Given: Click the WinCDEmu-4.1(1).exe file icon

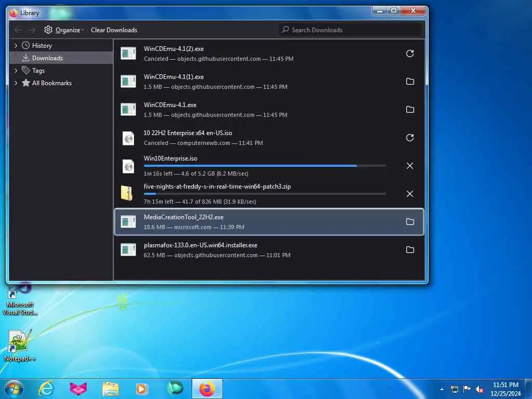Looking at the screenshot, I should (x=128, y=82).
